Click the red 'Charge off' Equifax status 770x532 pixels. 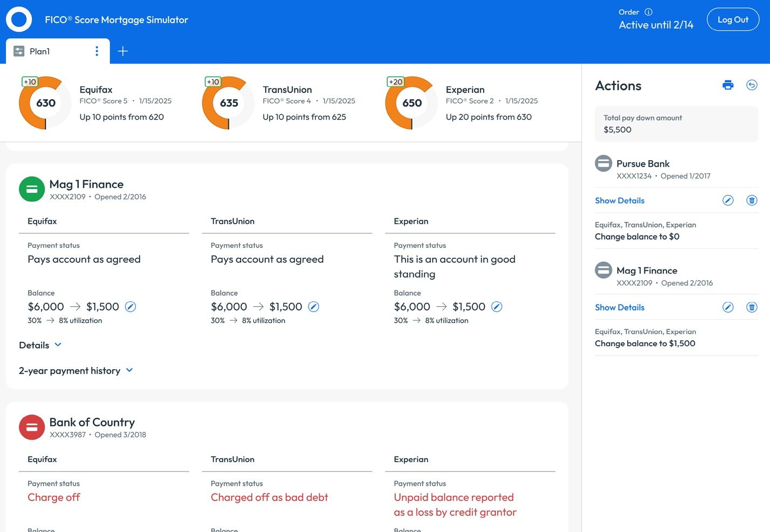[x=54, y=498]
